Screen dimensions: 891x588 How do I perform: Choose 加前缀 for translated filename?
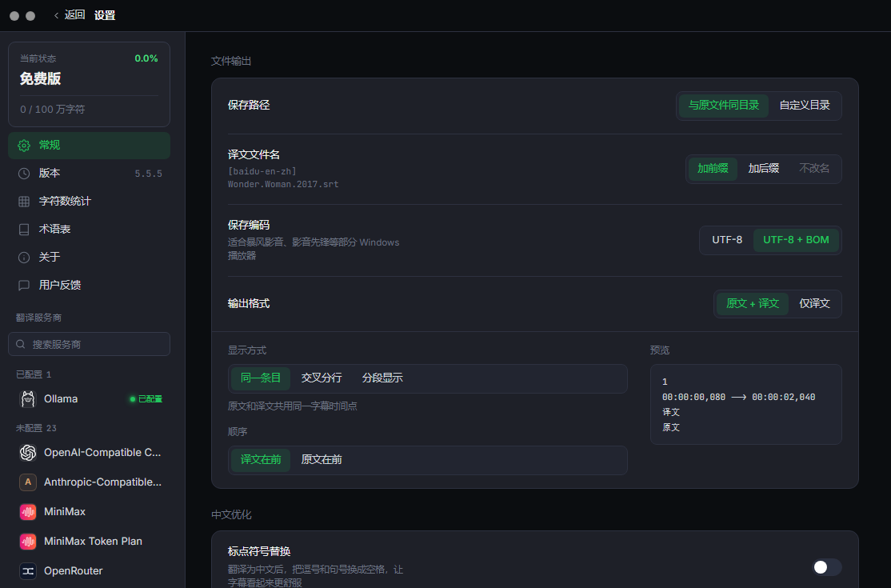(713, 168)
